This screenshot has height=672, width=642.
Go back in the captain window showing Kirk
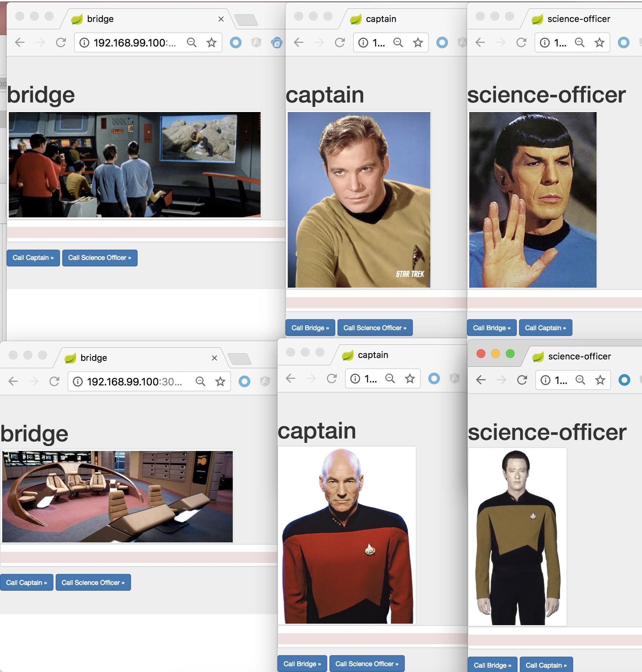tap(299, 43)
